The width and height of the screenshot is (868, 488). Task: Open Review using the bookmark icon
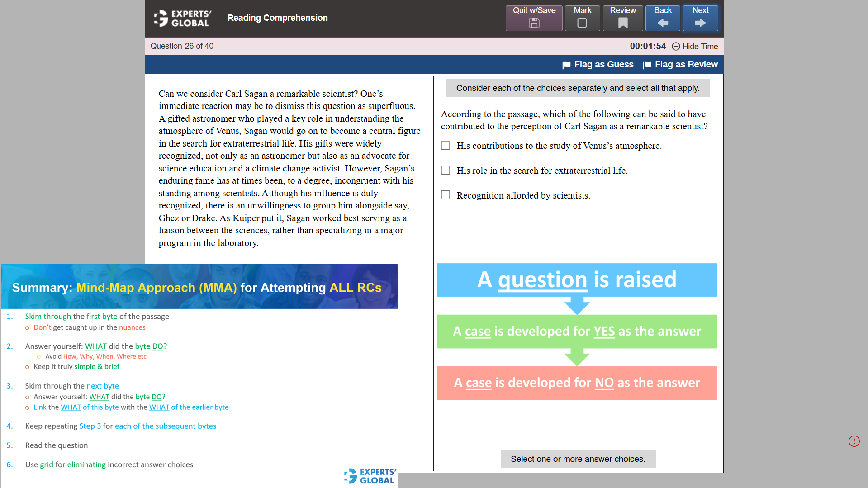[623, 22]
